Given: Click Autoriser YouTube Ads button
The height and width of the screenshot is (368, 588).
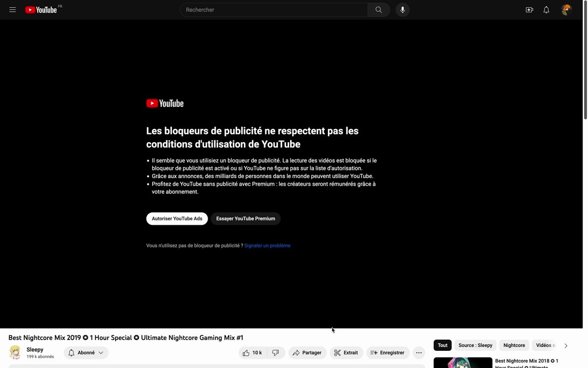Looking at the screenshot, I should click(177, 219).
